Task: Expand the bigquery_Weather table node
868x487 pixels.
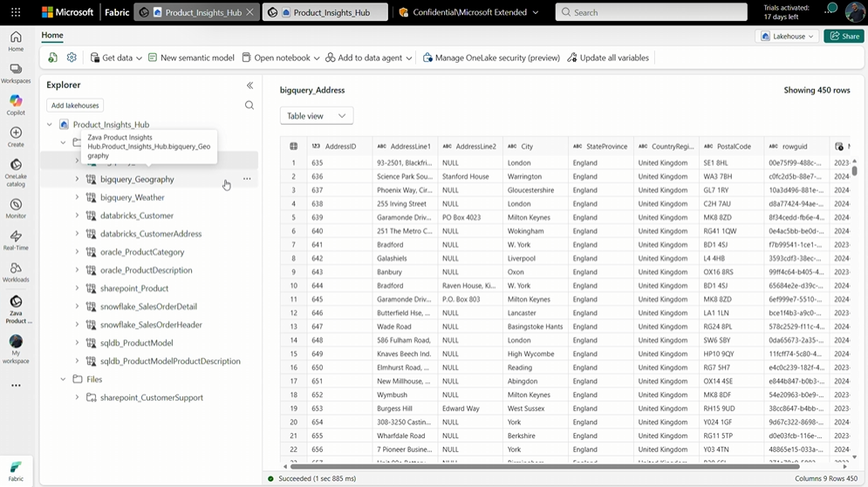Action: tap(77, 197)
